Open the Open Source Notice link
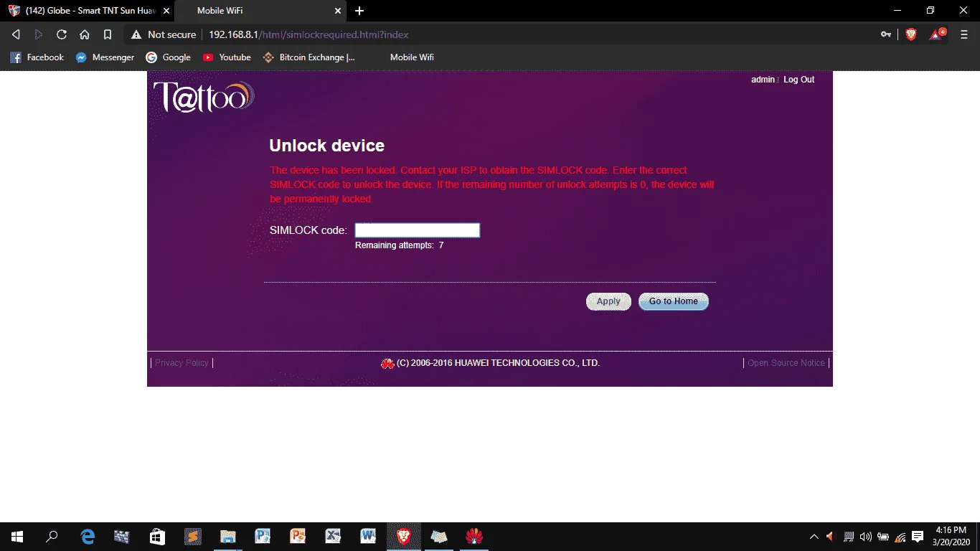 point(786,363)
